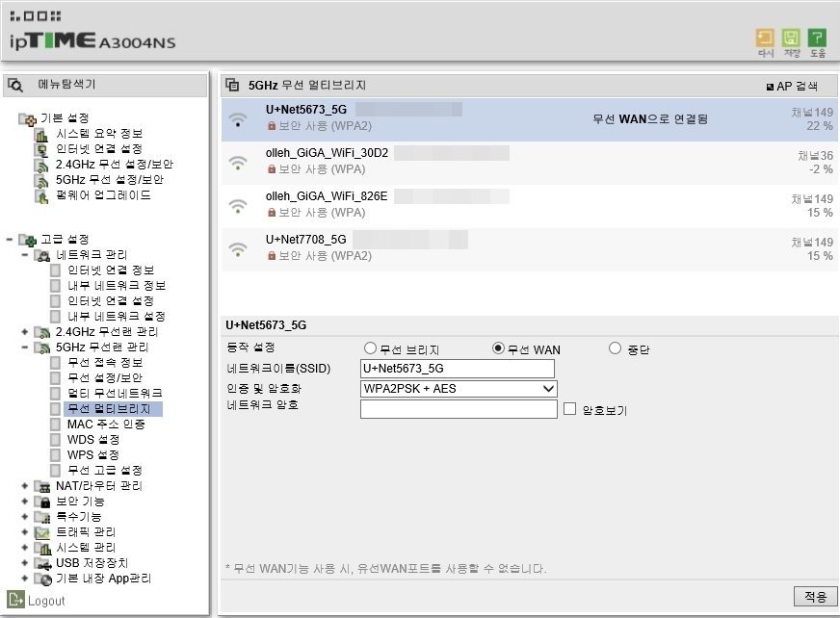
Task: Click the AP 검색 button
Action: [793, 87]
